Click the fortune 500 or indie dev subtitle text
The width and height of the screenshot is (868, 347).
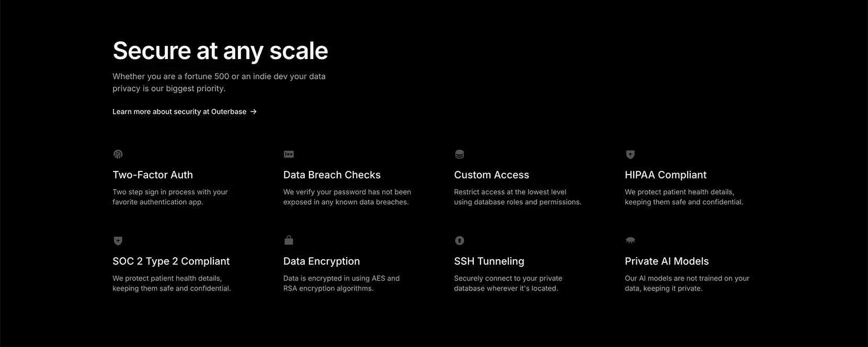point(219,83)
